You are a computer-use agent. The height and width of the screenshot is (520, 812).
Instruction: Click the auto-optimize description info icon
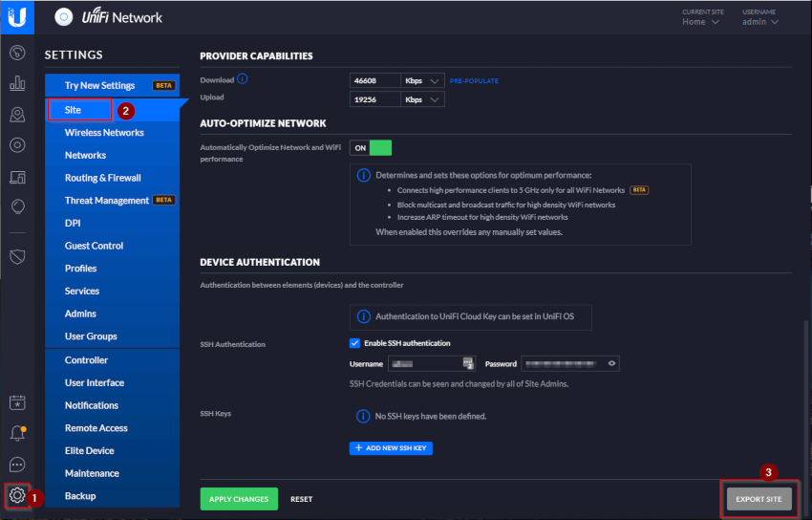(364, 175)
